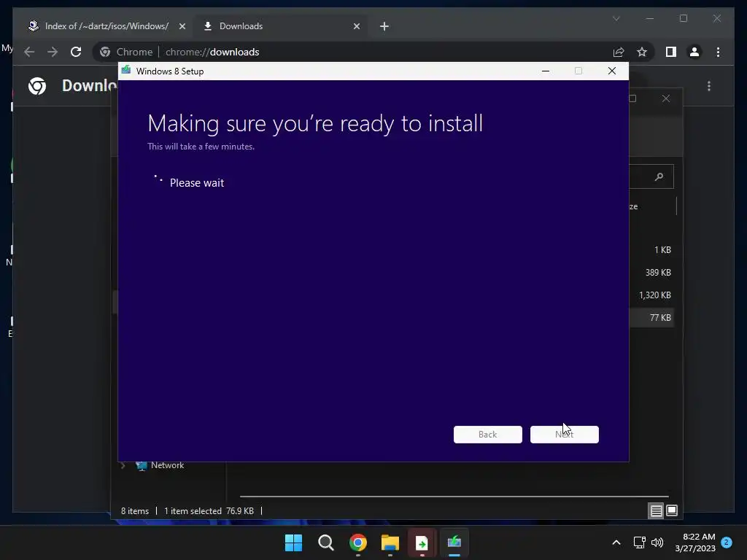Share this page via Chrome share icon
This screenshot has width=747, height=560.
coord(619,52)
